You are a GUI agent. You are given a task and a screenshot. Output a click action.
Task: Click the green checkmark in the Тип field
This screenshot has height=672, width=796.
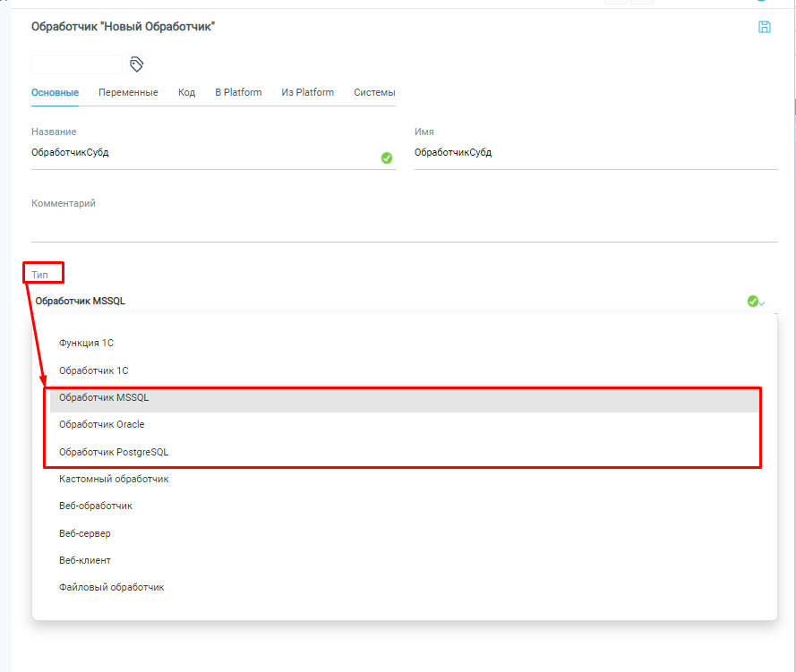(x=753, y=302)
